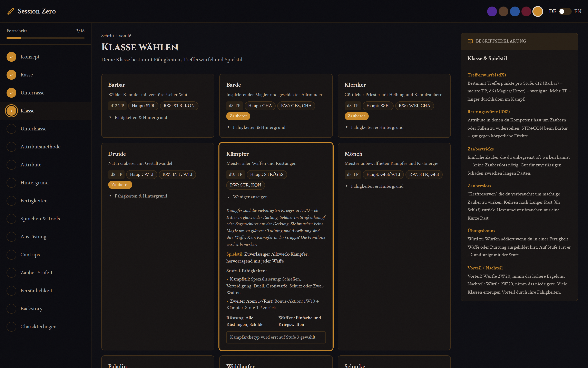Screen dimensions: 588x368
Task: Click the Persönlichkeit step circle icon
Action: pyautogui.click(x=11, y=291)
